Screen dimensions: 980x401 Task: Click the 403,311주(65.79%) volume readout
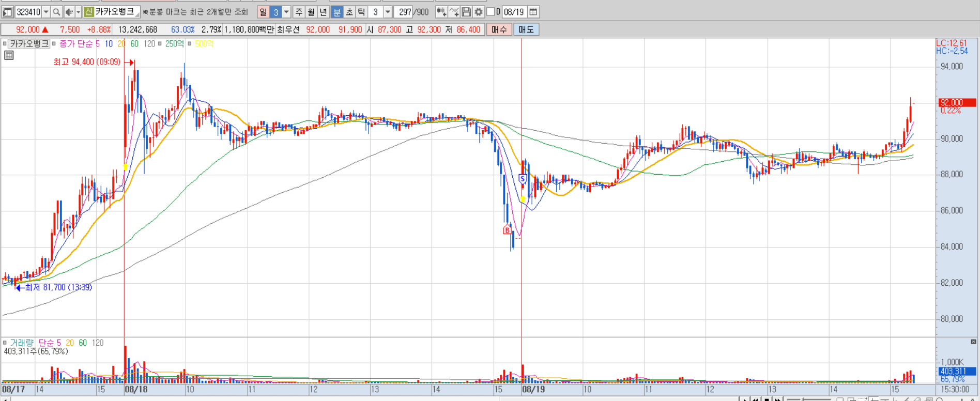pos(36,351)
